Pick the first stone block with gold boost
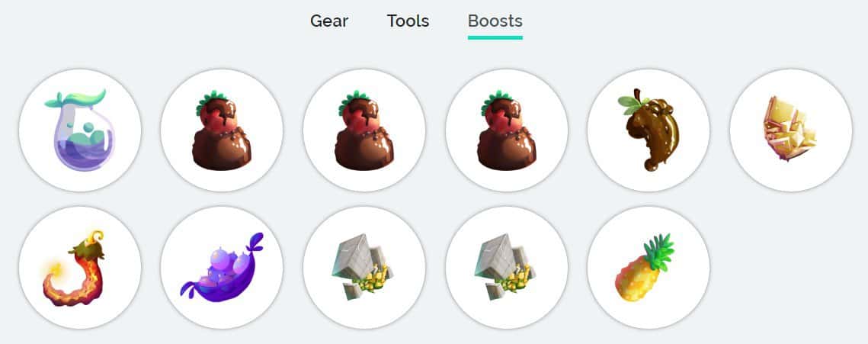Screen dimensions: 868x344 pos(364,268)
